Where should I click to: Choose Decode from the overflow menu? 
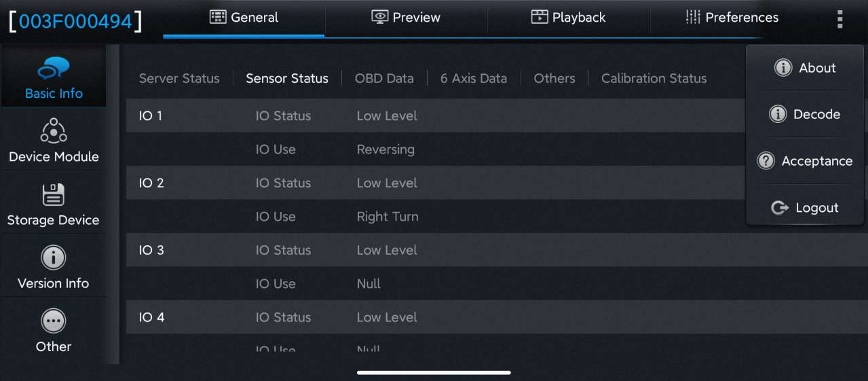pos(805,114)
